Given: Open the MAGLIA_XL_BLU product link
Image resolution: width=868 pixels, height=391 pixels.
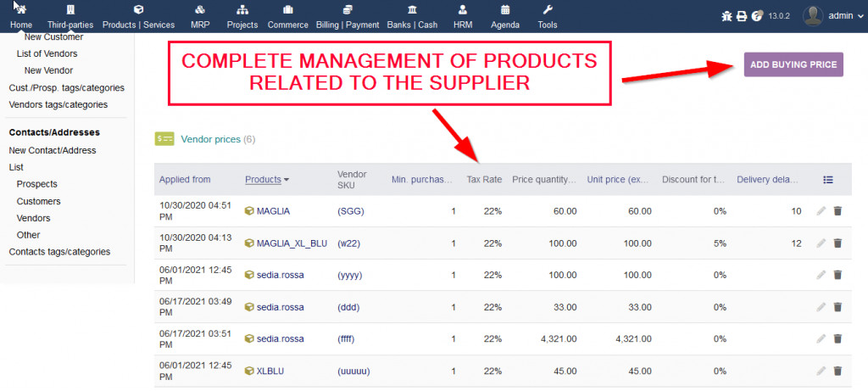Looking at the screenshot, I should point(292,243).
